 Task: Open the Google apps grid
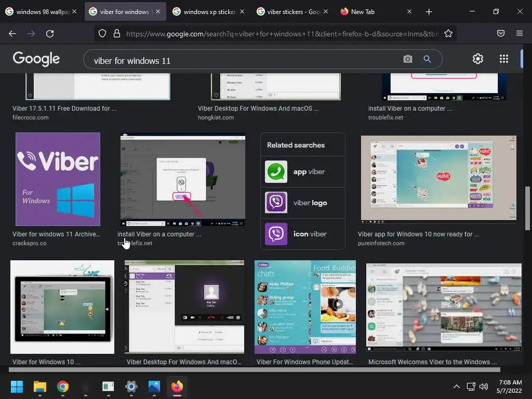pyautogui.click(x=504, y=59)
